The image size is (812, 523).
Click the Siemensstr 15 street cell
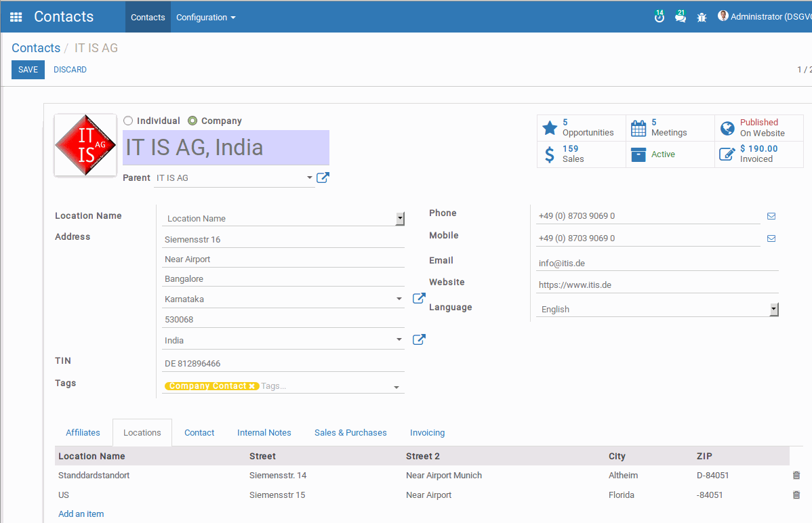click(x=277, y=495)
